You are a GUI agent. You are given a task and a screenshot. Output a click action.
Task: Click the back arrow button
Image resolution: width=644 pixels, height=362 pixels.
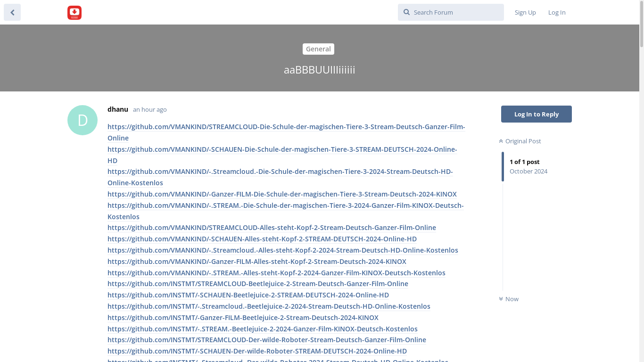pyautogui.click(x=12, y=12)
